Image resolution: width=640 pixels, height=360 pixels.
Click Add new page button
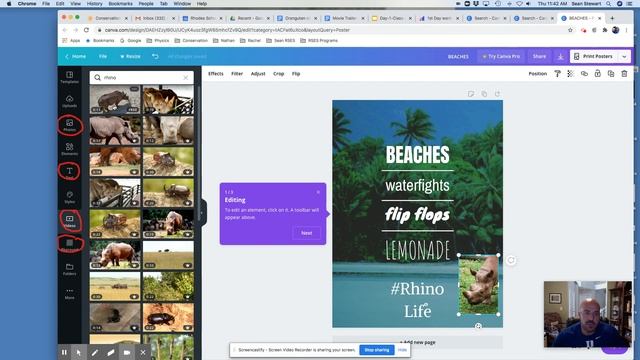pos(417,342)
